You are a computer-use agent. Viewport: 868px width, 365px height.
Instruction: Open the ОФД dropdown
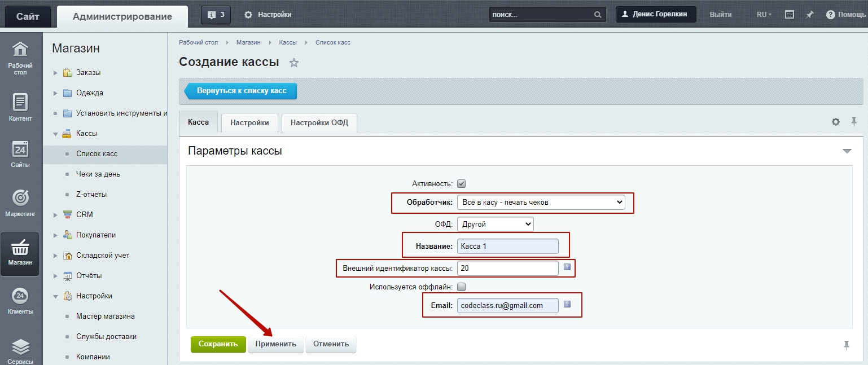coord(495,224)
